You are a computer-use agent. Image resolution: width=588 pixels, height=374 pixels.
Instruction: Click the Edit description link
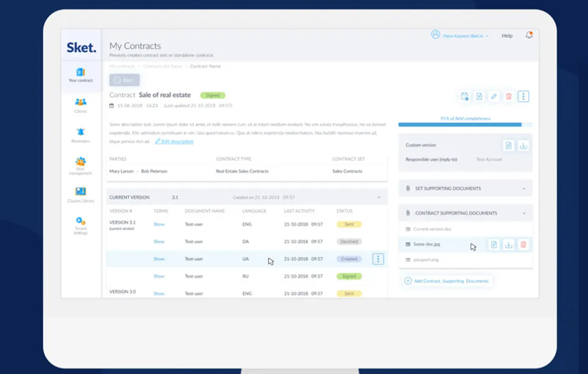(177, 141)
